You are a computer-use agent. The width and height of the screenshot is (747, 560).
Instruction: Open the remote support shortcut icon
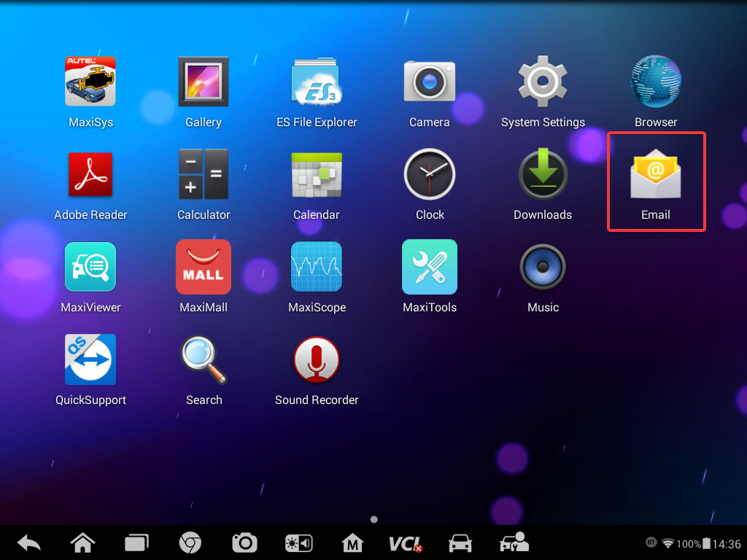click(x=514, y=542)
